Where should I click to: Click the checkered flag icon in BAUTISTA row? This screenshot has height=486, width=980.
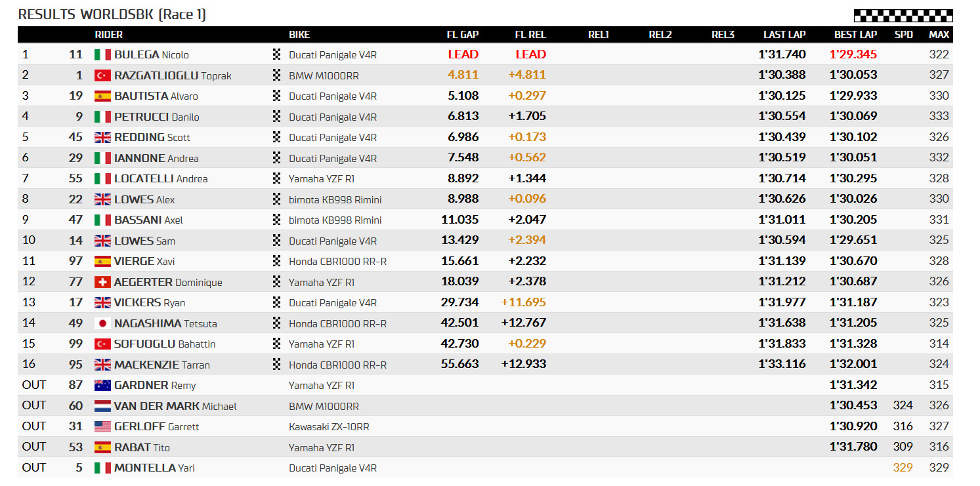pos(276,96)
